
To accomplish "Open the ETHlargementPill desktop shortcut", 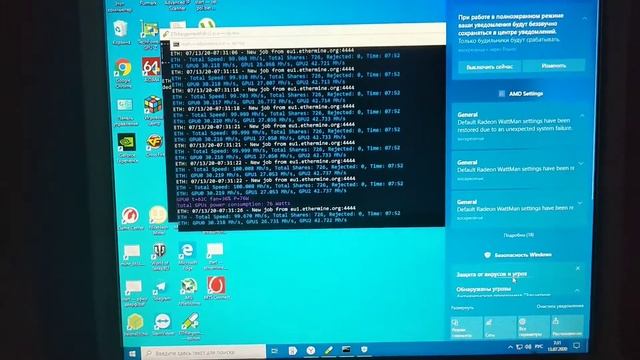I will [190, 327].
